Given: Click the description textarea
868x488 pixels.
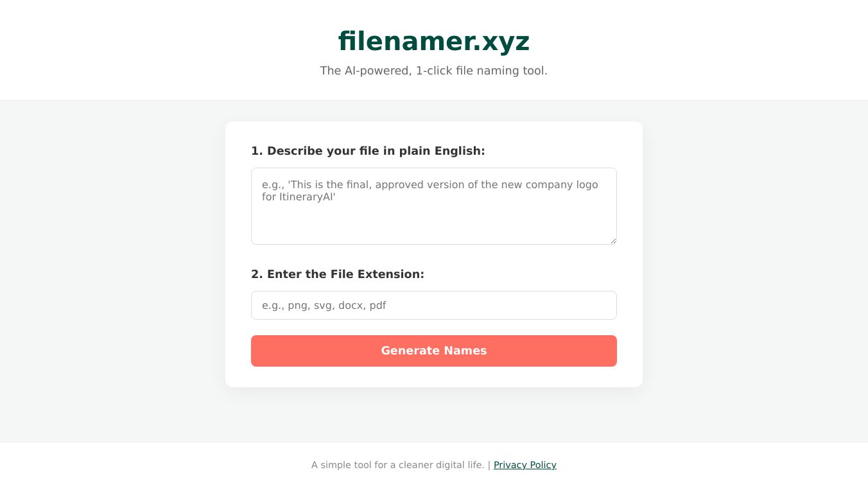Looking at the screenshot, I should coord(433,205).
